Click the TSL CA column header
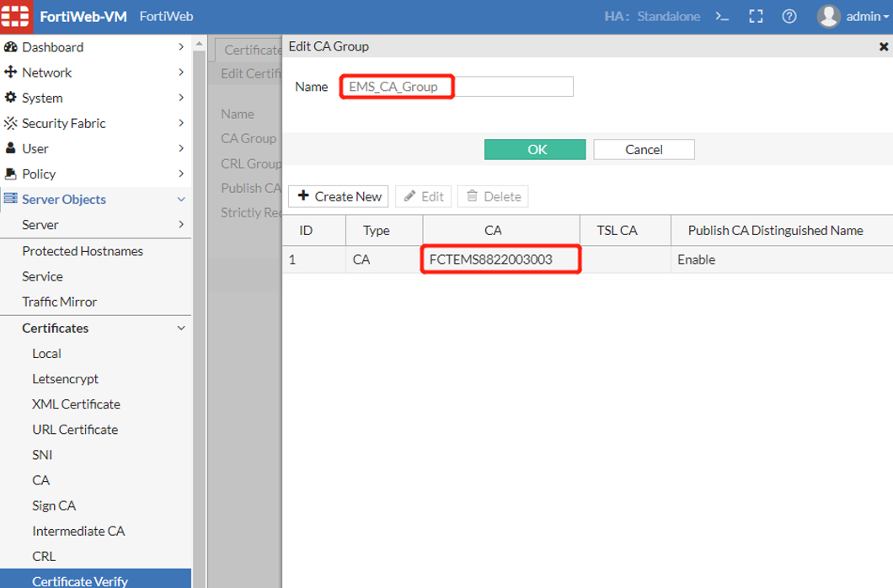 (625, 230)
